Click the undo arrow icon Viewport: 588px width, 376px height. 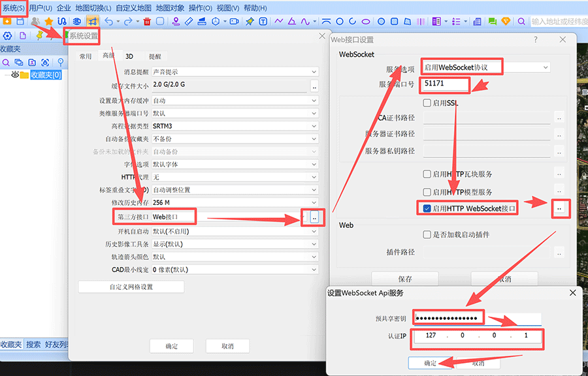point(108,22)
